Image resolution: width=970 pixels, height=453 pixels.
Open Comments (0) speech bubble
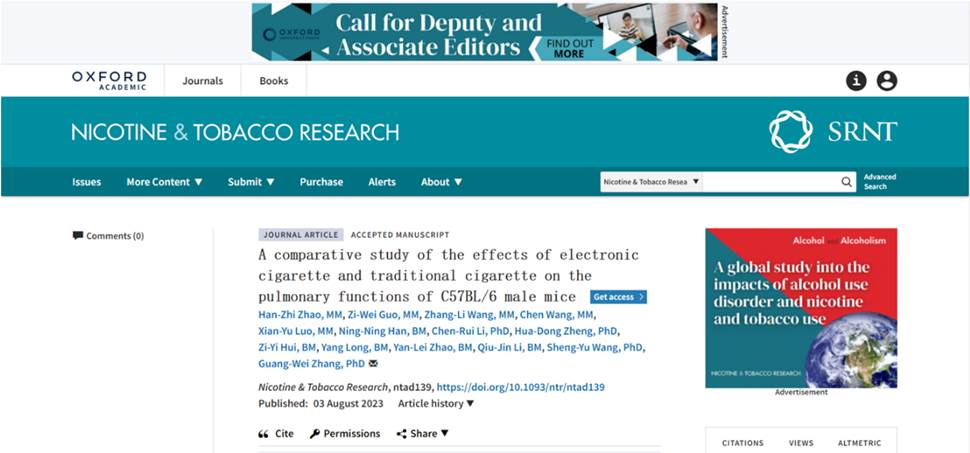click(108, 236)
